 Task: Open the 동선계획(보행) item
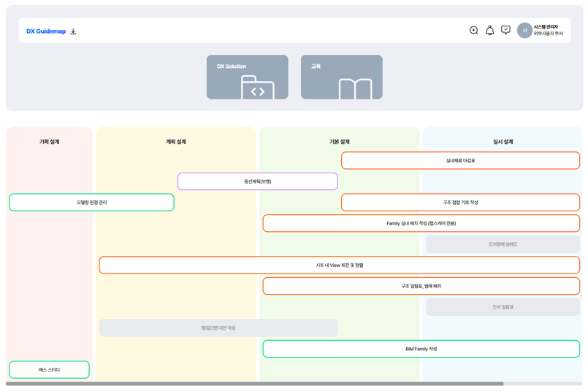(258, 181)
